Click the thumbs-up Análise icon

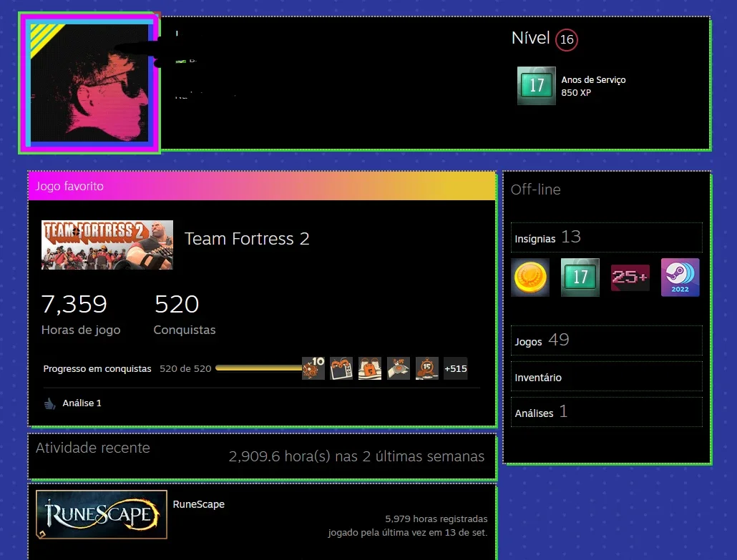[49, 403]
